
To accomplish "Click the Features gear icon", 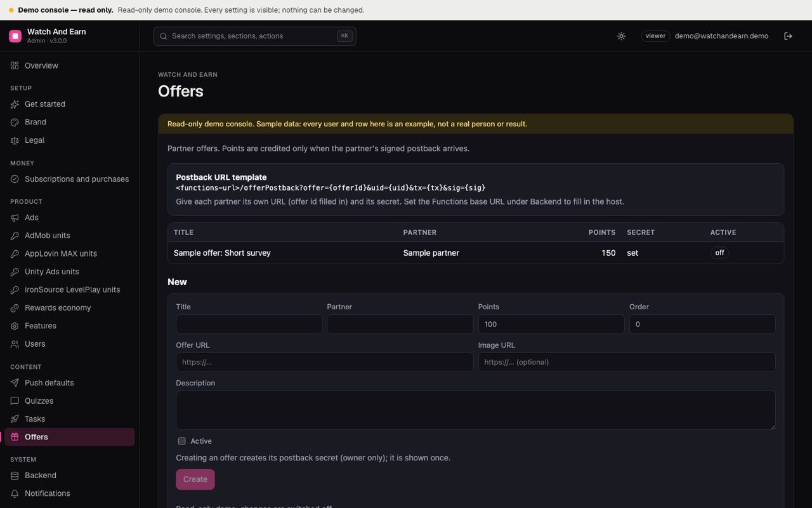I will pos(15,326).
